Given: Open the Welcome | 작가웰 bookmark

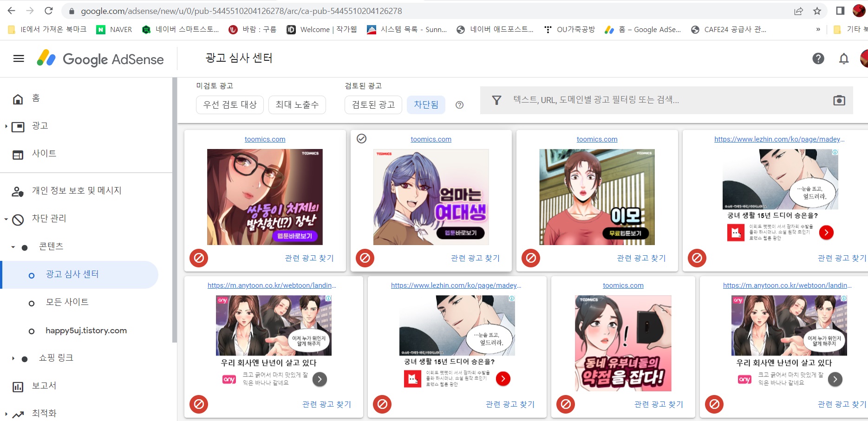Looking at the screenshot, I should 322,29.
